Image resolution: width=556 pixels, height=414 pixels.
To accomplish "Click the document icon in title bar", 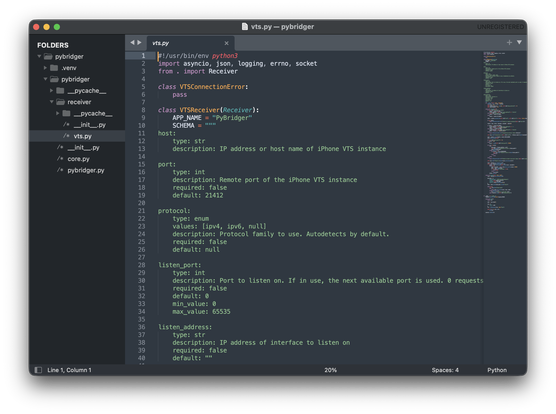I will click(245, 27).
